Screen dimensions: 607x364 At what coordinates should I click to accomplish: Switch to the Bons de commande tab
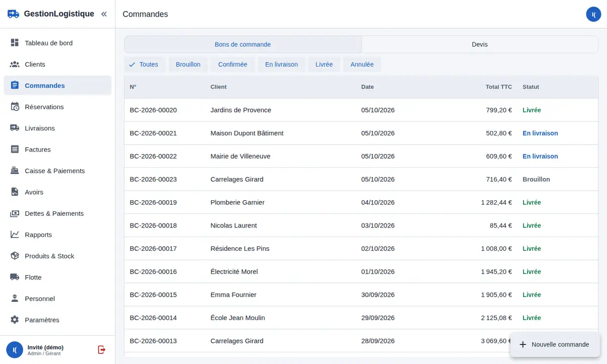click(x=243, y=44)
